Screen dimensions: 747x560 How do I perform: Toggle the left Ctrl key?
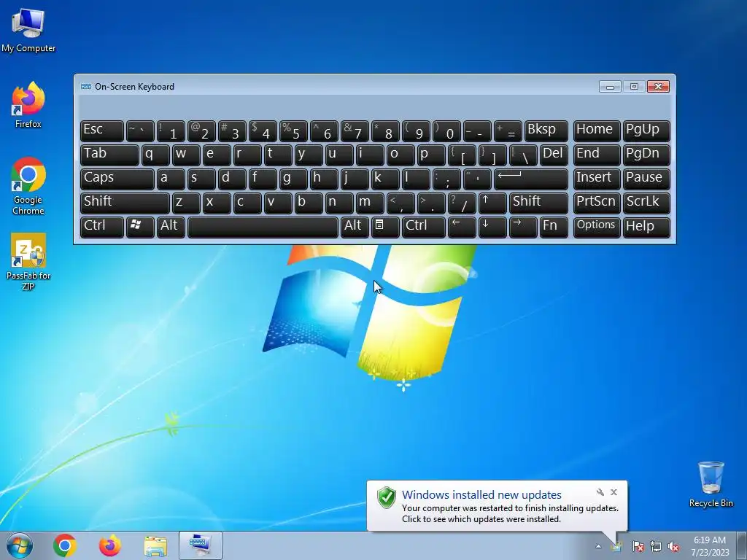click(102, 227)
